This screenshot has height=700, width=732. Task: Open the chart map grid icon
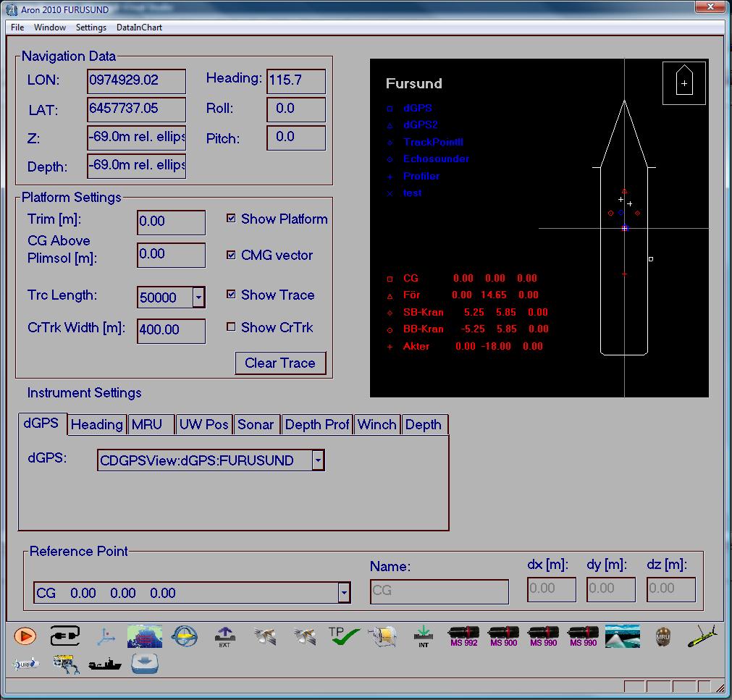pyautogui.click(x=145, y=636)
